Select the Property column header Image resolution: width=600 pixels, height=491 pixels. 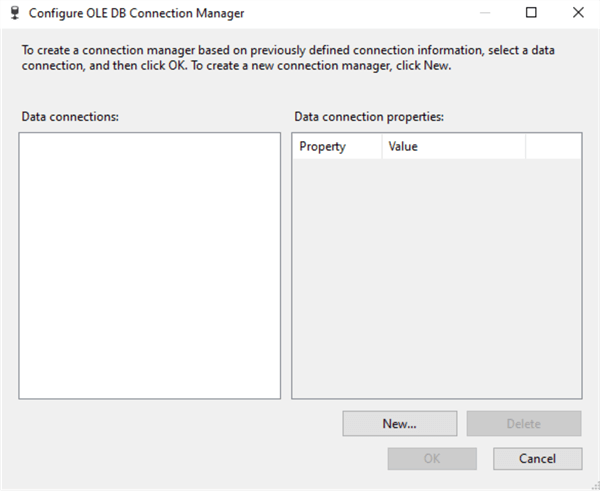336,146
